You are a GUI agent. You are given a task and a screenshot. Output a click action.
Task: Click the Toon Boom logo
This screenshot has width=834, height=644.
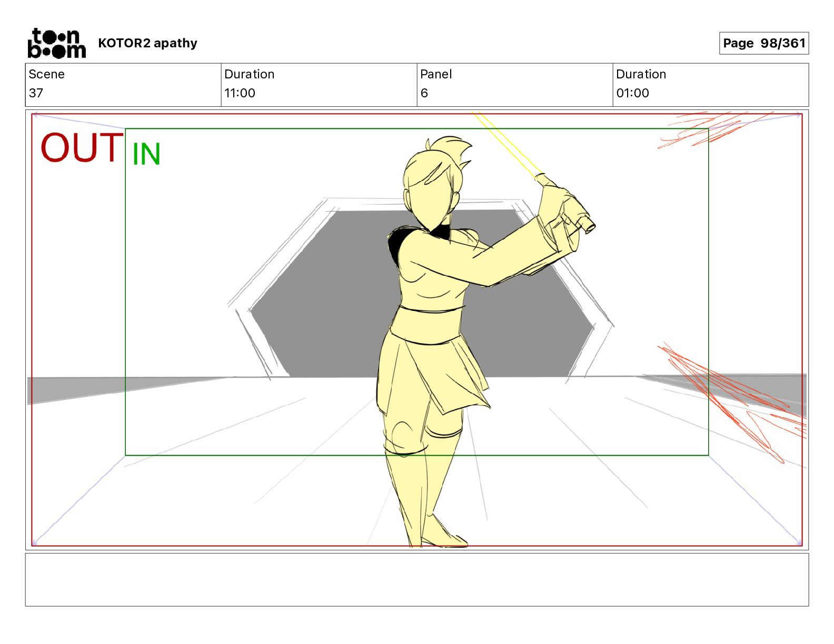point(56,43)
